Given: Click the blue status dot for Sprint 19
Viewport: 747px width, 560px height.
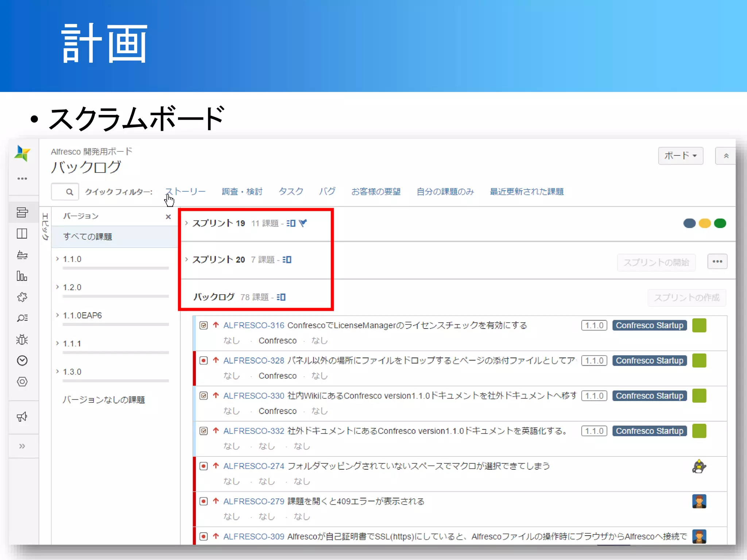Looking at the screenshot, I should coord(689,223).
